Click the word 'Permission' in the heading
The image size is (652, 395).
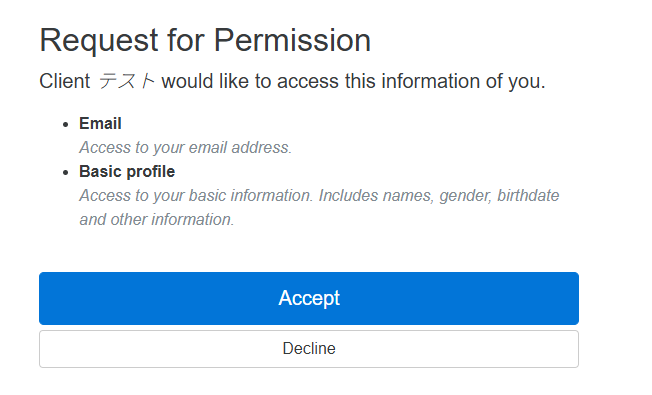click(292, 41)
